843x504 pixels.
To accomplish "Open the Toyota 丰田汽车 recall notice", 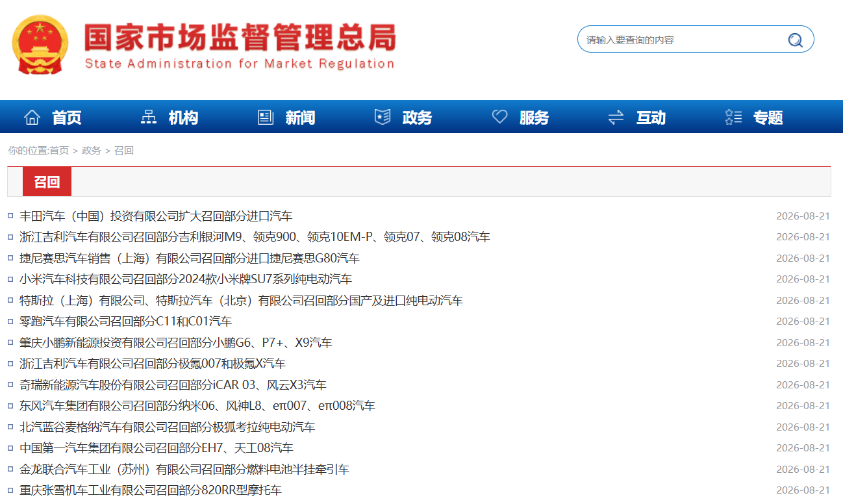I will 156,216.
